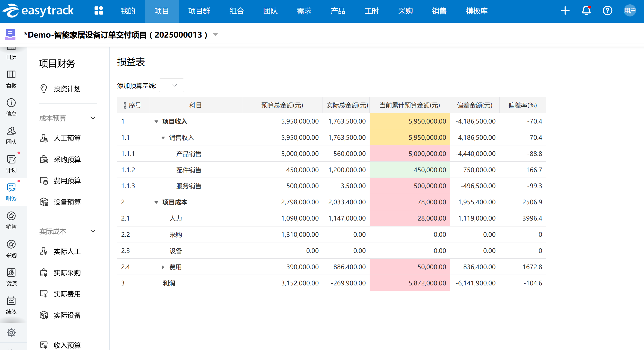
Task: Open the 模板库 top menu
Action: (476, 11)
